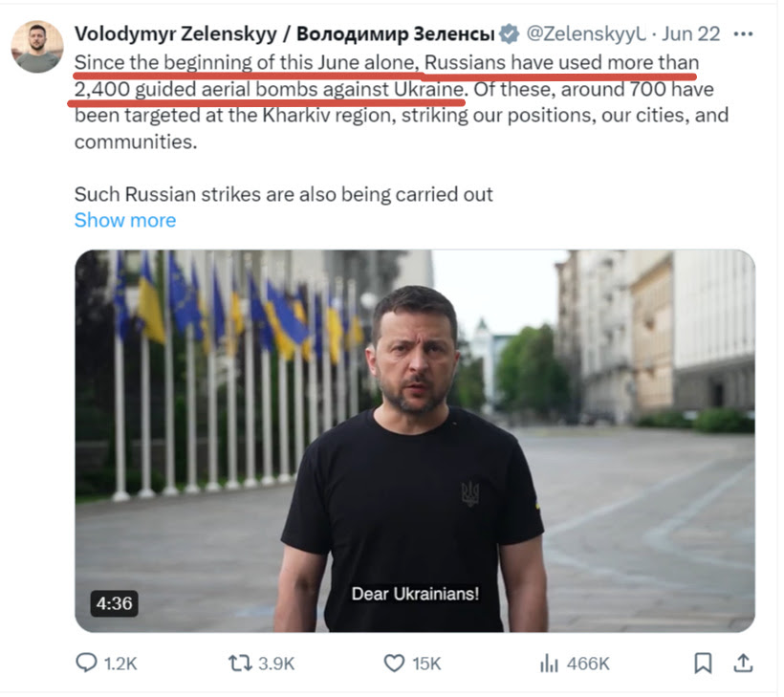Image resolution: width=784 pixels, height=697 pixels.
Task: Click the blue verified checkmark badge
Action: 510,33
